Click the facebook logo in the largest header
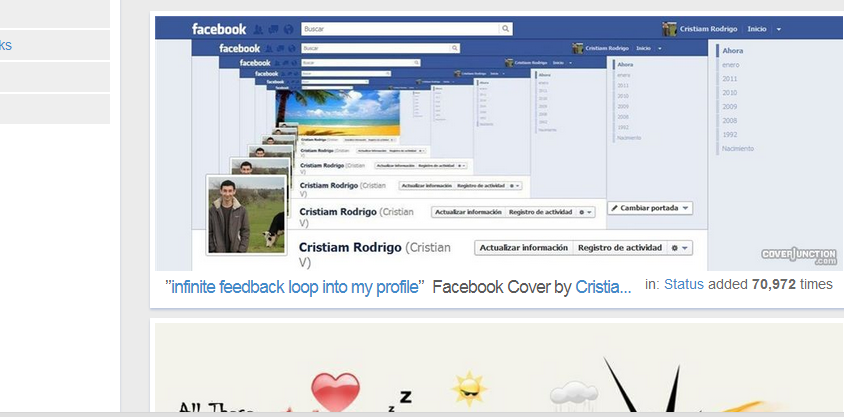The height and width of the screenshot is (417, 844). [x=219, y=29]
